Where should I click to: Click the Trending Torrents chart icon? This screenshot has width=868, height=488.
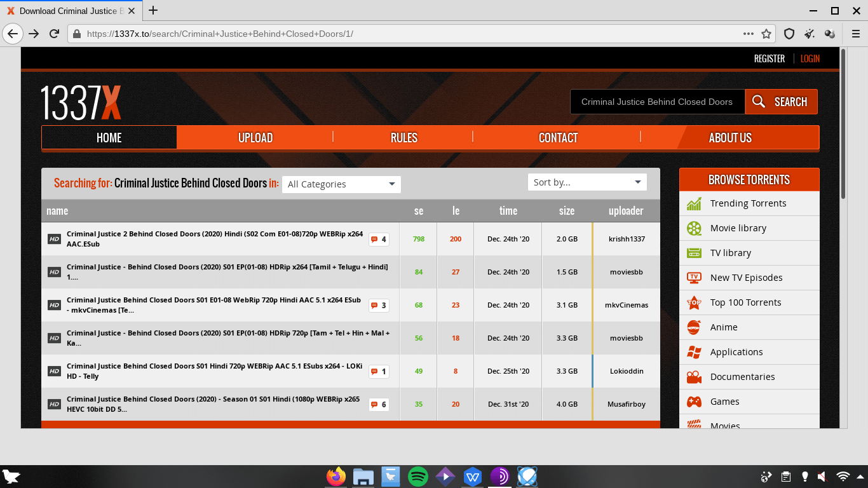coord(694,203)
